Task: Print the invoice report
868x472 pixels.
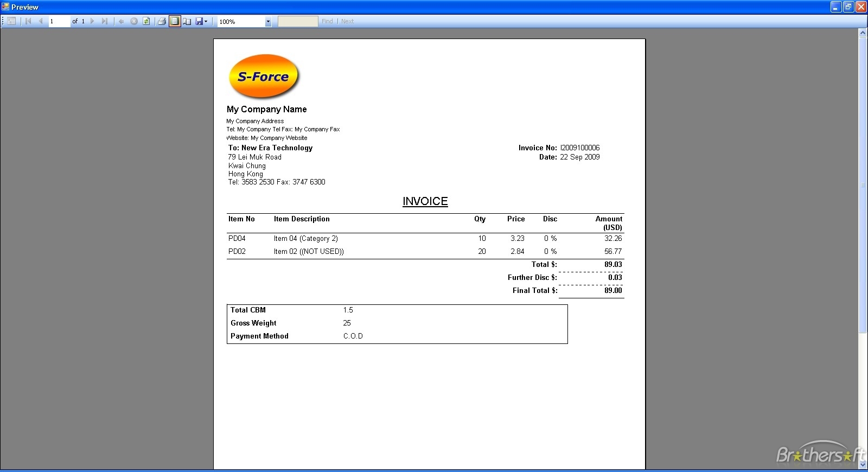Action: click(162, 21)
